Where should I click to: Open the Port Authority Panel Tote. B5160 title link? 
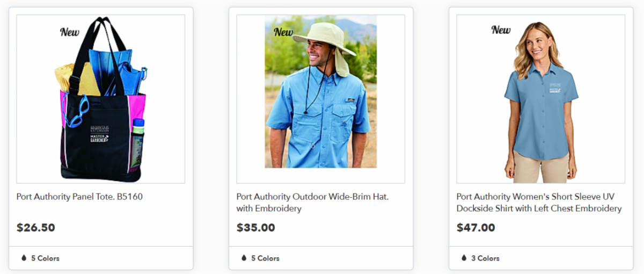[x=79, y=197]
